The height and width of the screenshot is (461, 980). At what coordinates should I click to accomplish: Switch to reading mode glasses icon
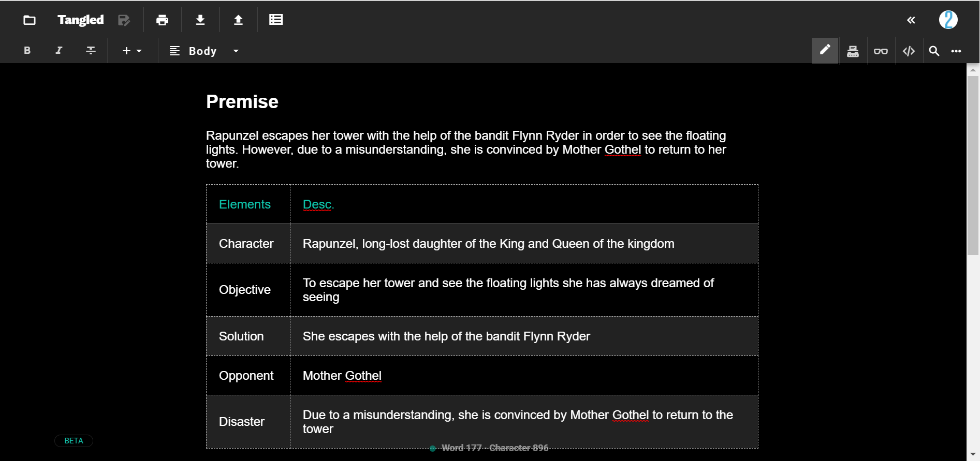pos(881,51)
